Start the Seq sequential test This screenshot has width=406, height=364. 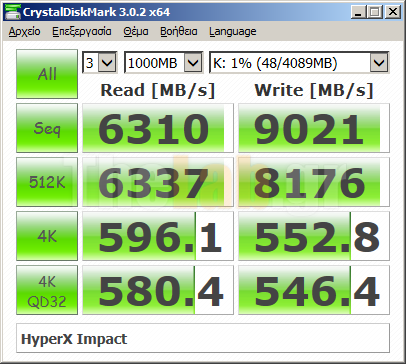point(47,128)
